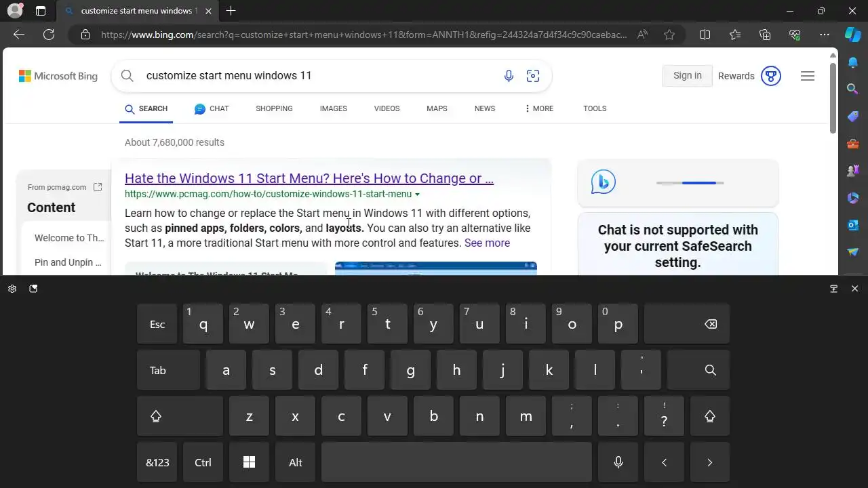The width and height of the screenshot is (868, 488).
Task: Click the Microsoft Bing logo
Action: point(58,76)
